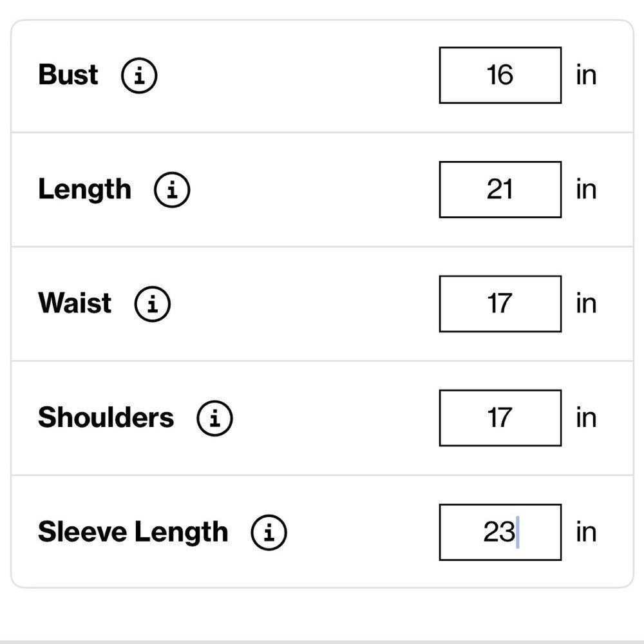Click the Shoulders measurement input box
Screen dimensions: 644x644
tap(500, 418)
